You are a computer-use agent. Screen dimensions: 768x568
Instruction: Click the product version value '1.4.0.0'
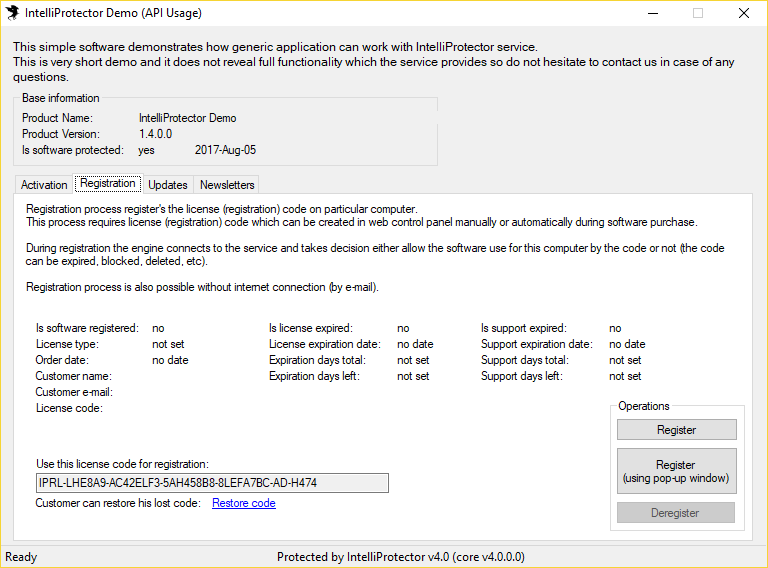155,134
